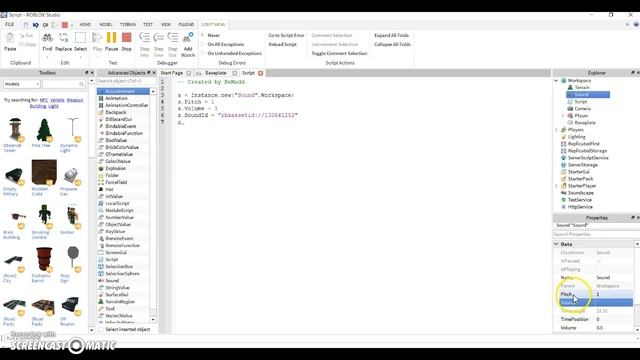This screenshot has width=640, height=360.
Task: Expand the Player node in Explorer
Action: click(x=563, y=116)
